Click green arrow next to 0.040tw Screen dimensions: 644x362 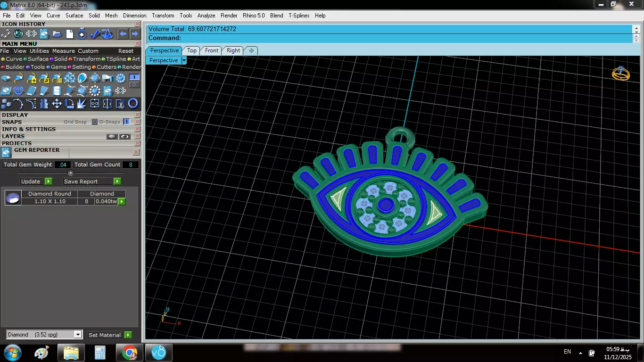point(122,202)
